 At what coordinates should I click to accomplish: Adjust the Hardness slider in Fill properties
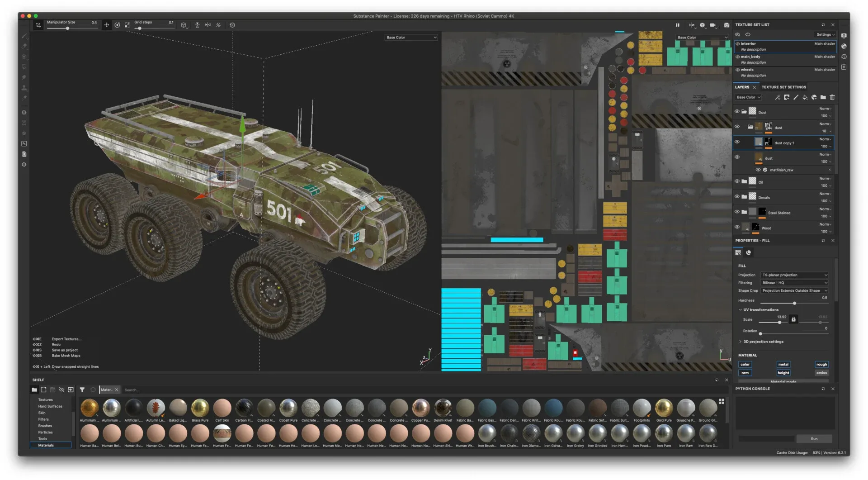tap(794, 303)
